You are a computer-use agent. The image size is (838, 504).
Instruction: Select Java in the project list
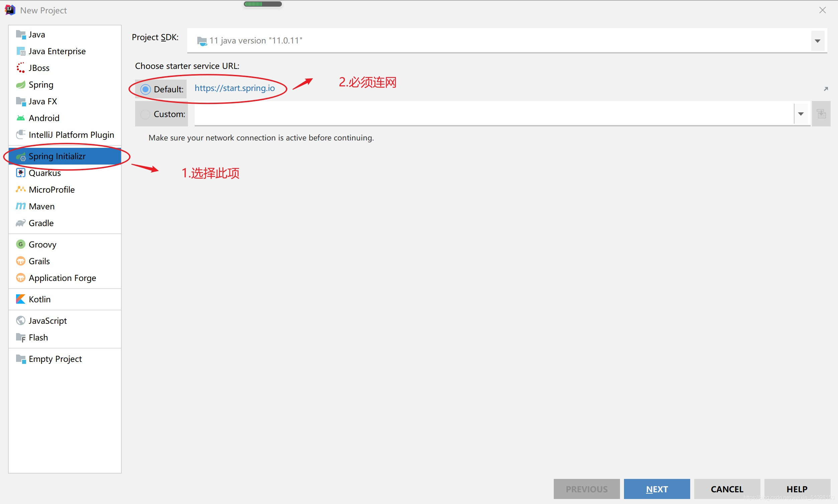[x=65, y=35]
